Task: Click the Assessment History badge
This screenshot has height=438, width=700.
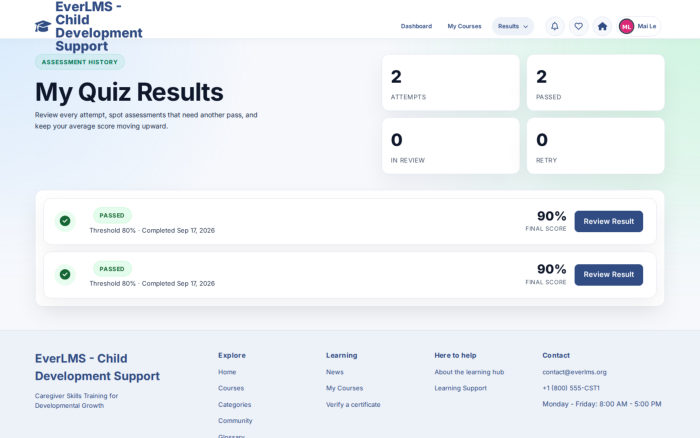Action: click(80, 62)
